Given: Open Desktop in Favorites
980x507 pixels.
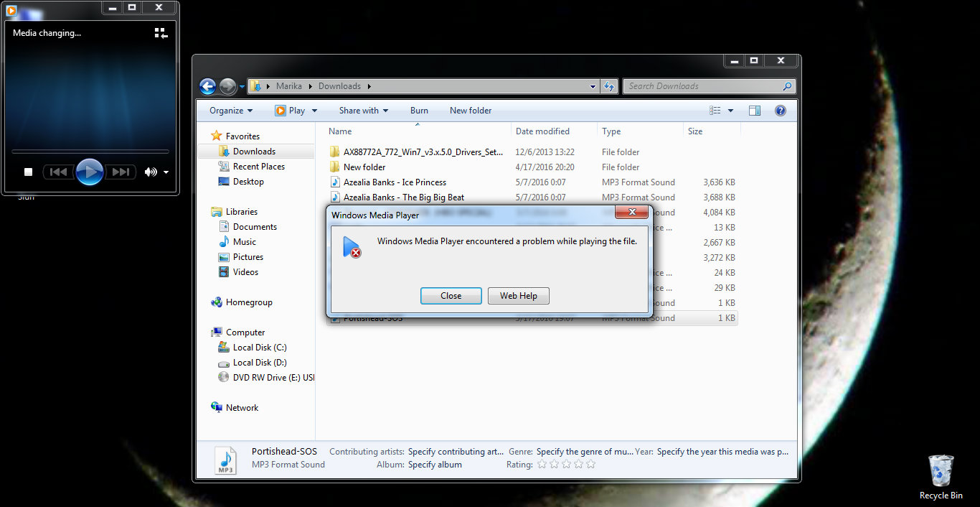Looking at the screenshot, I should tap(248, 182).
